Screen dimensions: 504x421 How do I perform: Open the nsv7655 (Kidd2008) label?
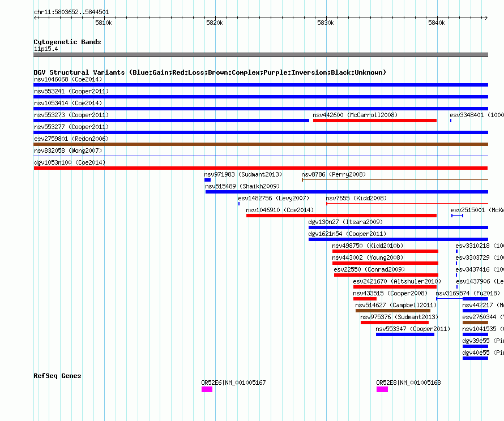pyautogui.click(x=356, y=198)
